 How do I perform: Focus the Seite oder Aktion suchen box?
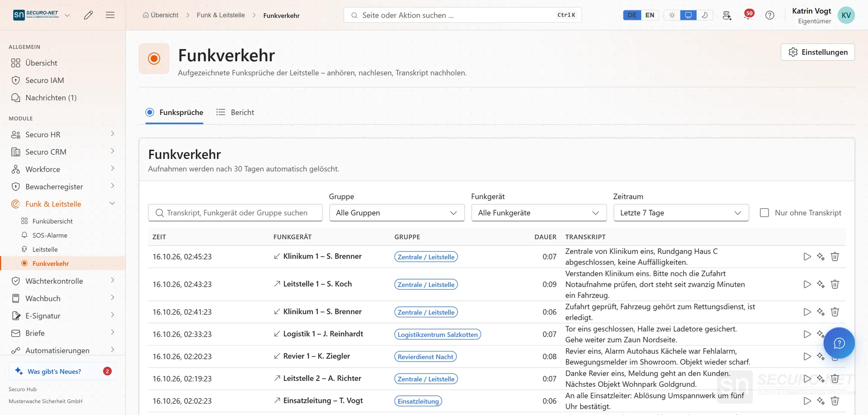coord(463,15)
